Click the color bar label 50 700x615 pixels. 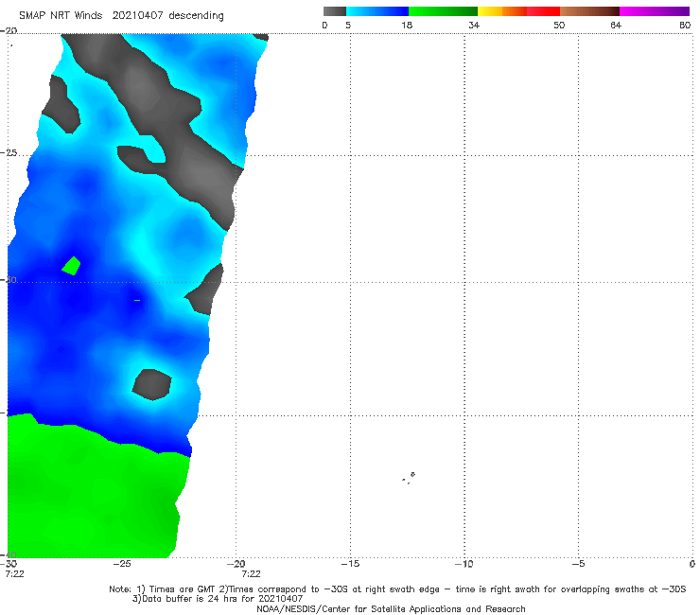[559, 25]
